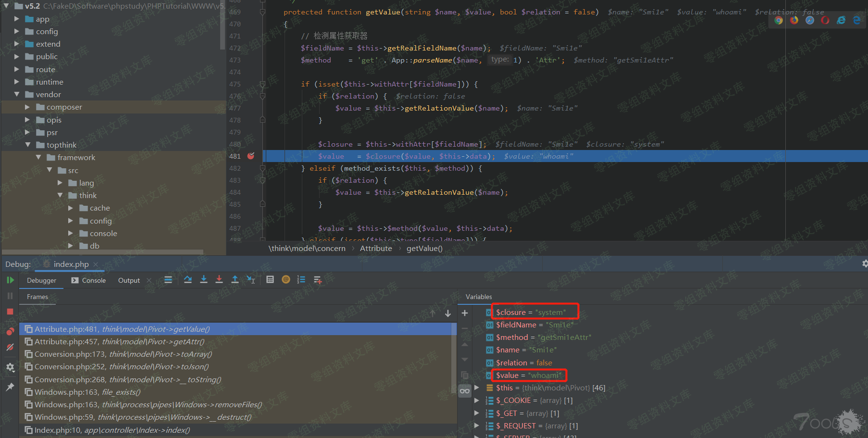Screen dimensions: 868x438
Task: Stop debugging with red square button
Action: pyautogui.click(x=10, y=312)
